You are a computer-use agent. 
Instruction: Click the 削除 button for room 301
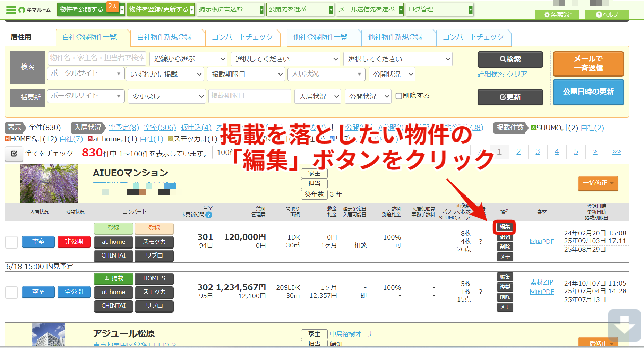click(x=505, y=247)
